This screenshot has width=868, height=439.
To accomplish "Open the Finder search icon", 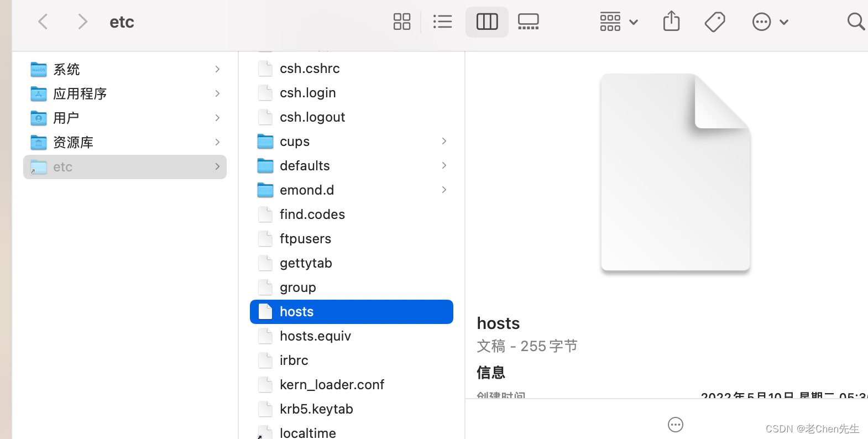I will click(x=856, y=22).
